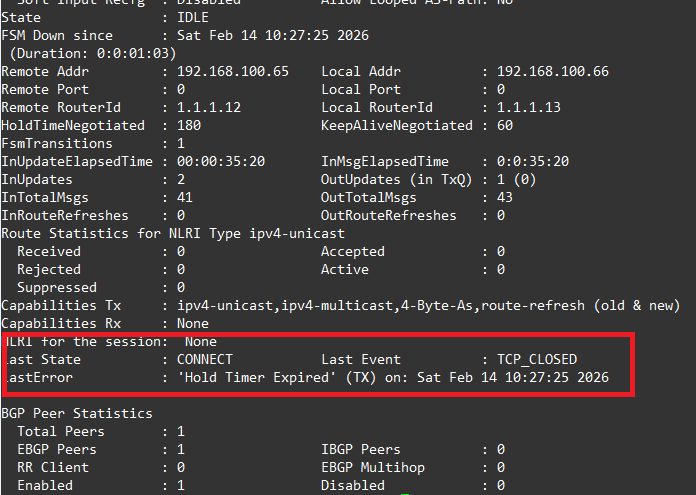Click the Duration line text
Viewport: 696px width, 495px height.
[x=92, y=54]
